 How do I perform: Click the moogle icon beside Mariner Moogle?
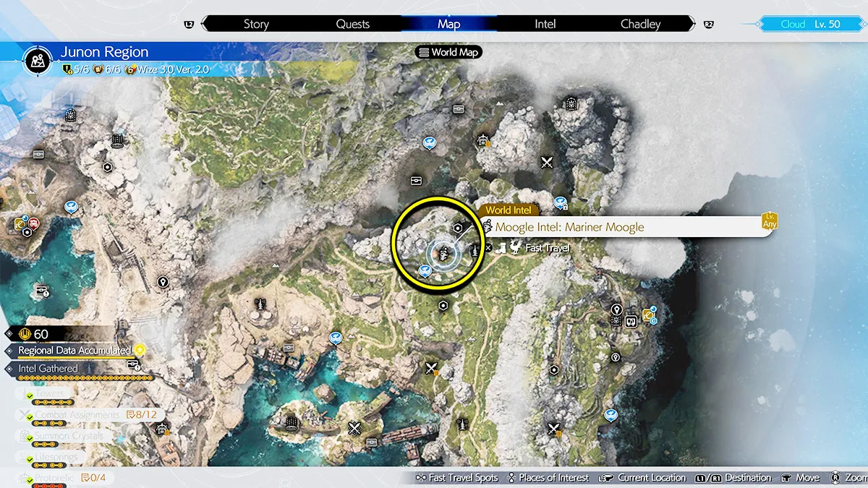click(488, 227)
